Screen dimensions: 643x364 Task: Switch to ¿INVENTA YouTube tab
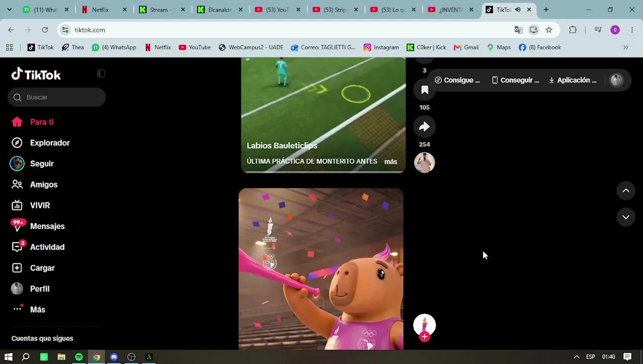451,10
